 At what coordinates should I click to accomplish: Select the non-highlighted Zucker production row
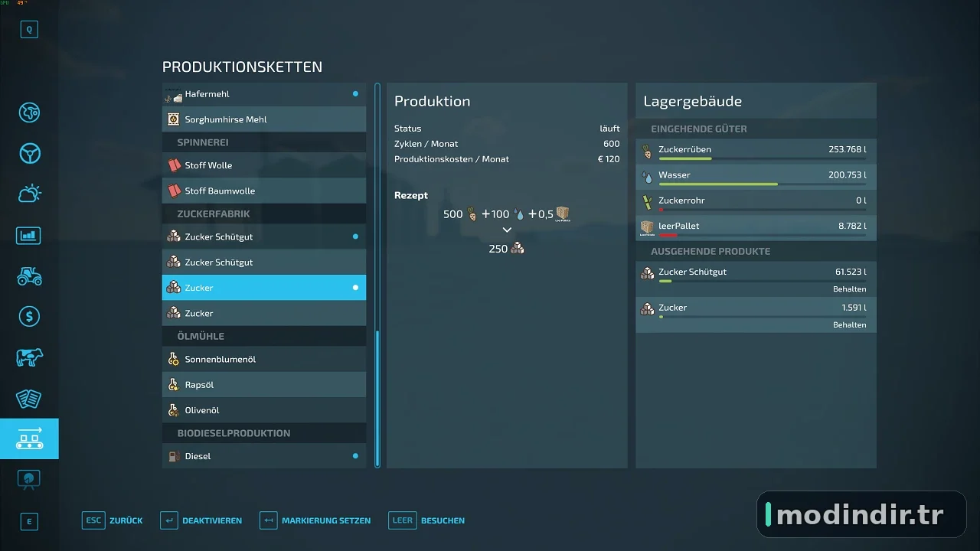264,313
